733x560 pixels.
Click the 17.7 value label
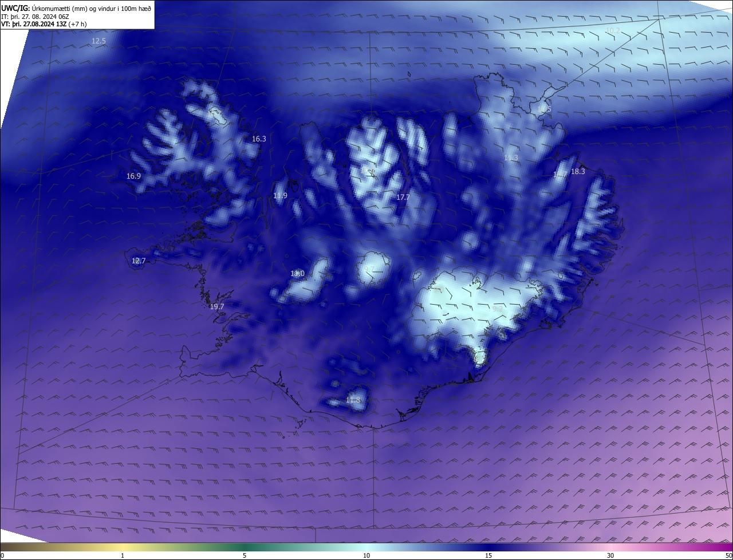click(403, 198)
